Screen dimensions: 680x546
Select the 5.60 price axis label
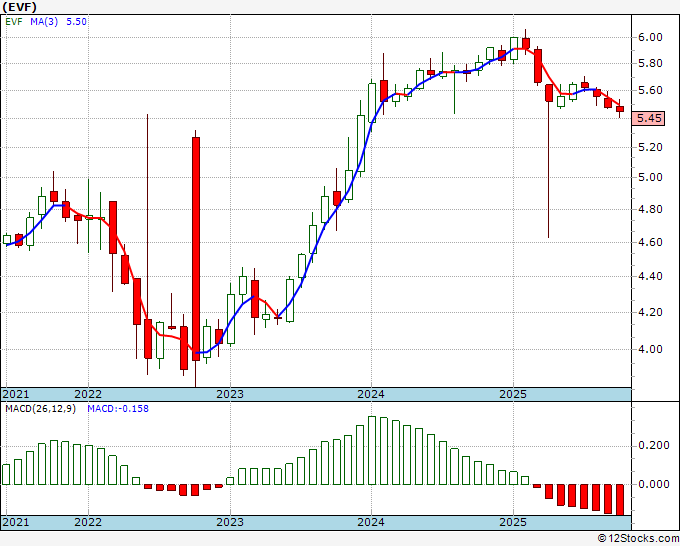coord(650,91)
